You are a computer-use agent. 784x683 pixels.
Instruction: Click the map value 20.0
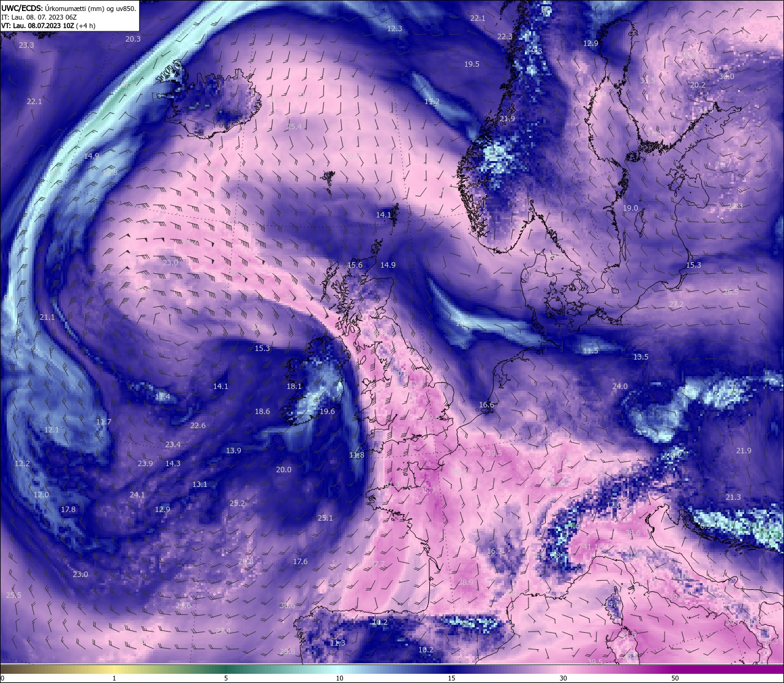[284, 470]
